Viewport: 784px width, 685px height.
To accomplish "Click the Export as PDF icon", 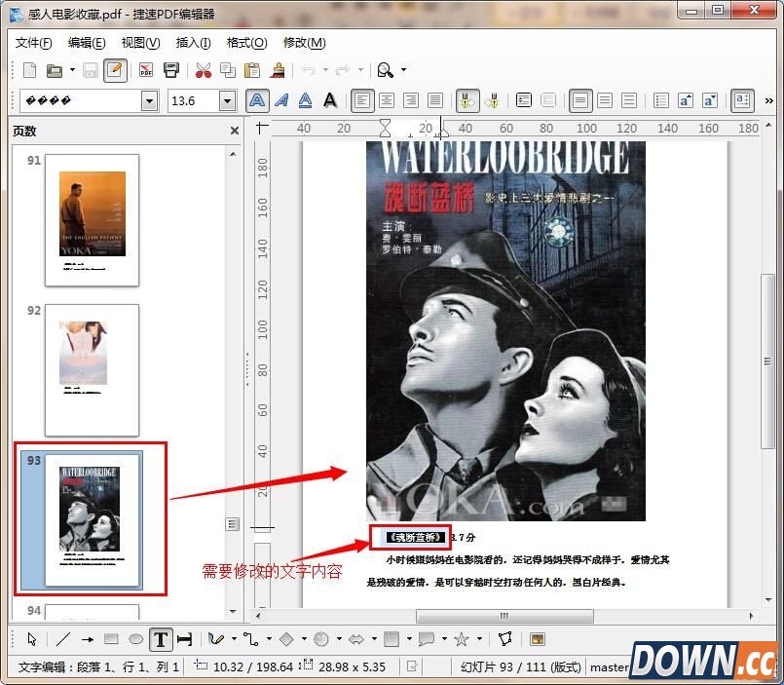I will (145, 70).
